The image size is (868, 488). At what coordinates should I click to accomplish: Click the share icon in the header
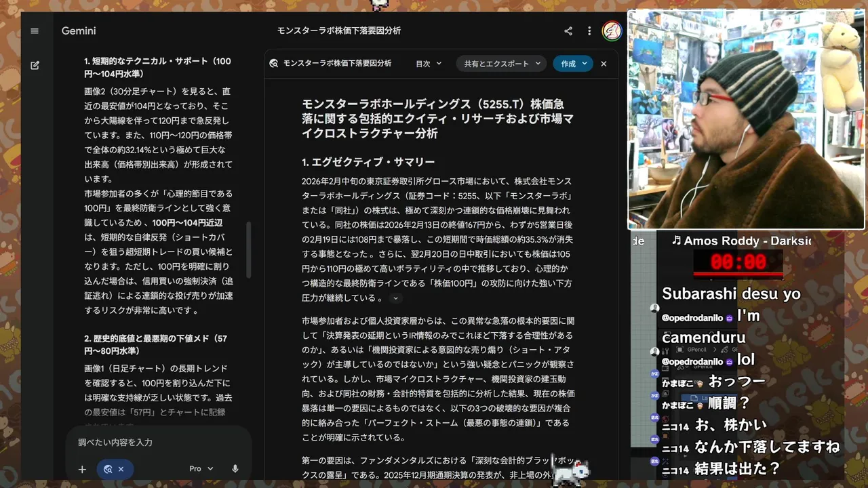pyautogui.click(x=568, y=31)
